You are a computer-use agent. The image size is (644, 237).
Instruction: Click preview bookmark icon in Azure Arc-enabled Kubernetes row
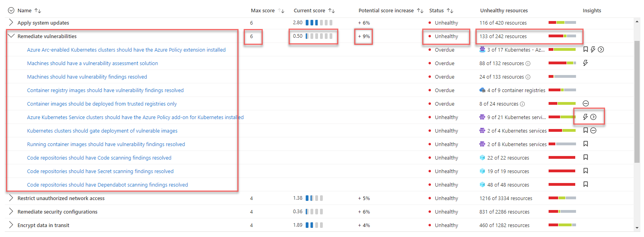586,50
